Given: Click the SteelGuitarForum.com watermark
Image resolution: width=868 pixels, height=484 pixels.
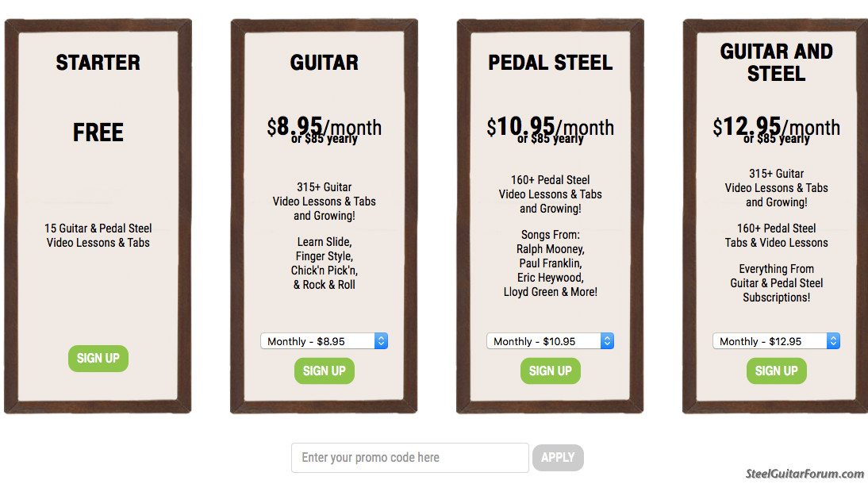Looking at the screenshot, I should (x=805, y=474).
